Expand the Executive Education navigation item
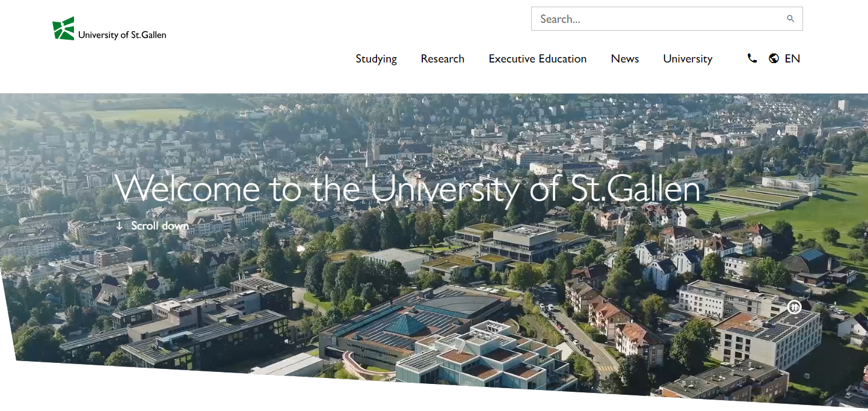 [x=537, y=59]
